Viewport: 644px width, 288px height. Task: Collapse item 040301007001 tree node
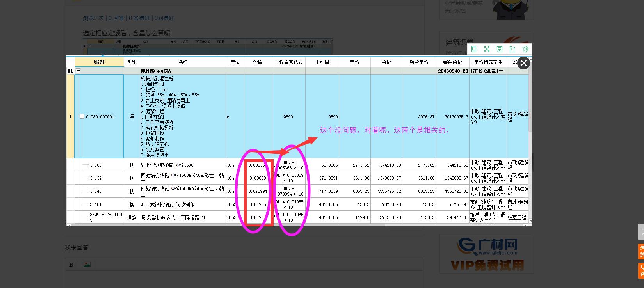tap(82, 116)
